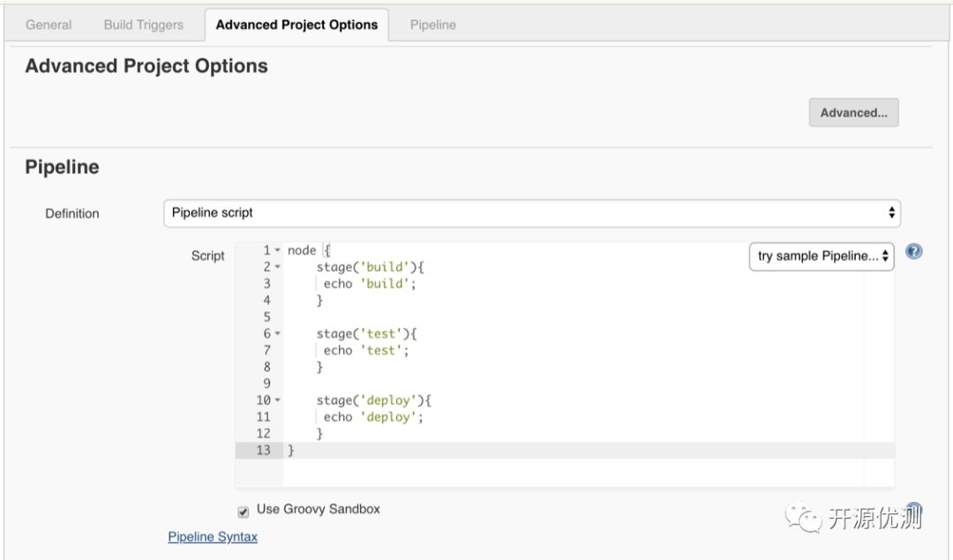The width and height of the screenshot is (953, 560).
Task: Switch to the Pipeline tab
Action: pos(433,25)
